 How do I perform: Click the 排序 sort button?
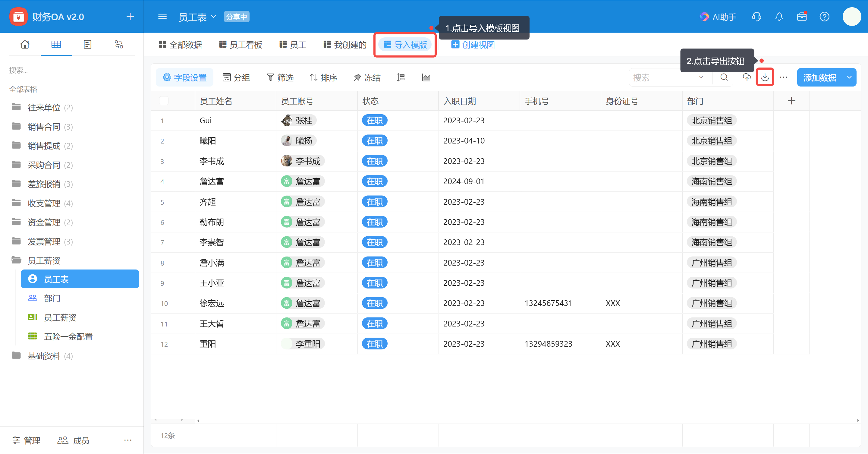point(323,77)
